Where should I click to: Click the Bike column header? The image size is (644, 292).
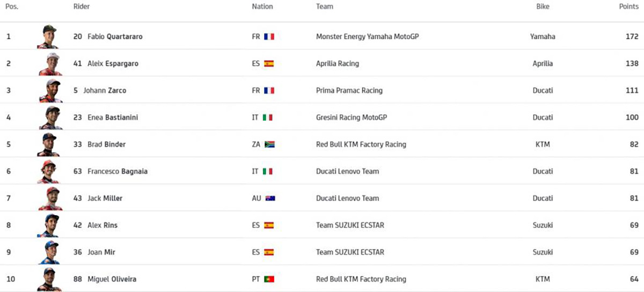[543, 7]
